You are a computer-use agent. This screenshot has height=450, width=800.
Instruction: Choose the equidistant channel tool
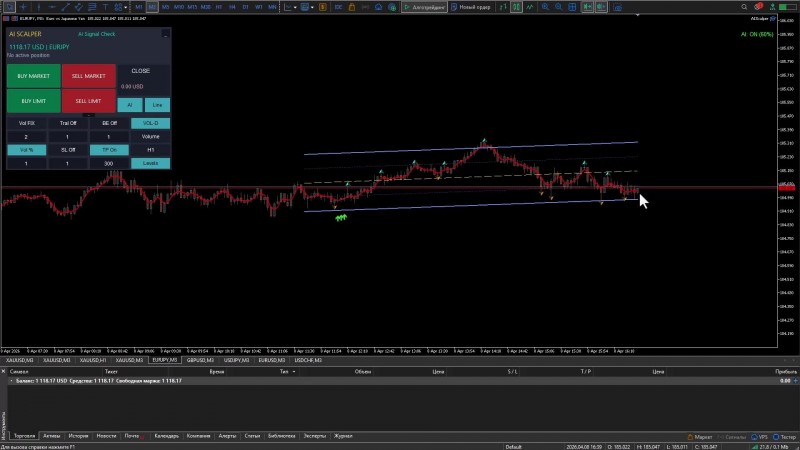click(79, 7)
